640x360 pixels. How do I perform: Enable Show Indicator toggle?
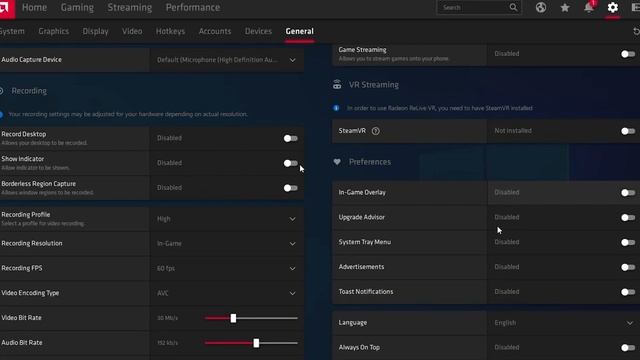291,163
